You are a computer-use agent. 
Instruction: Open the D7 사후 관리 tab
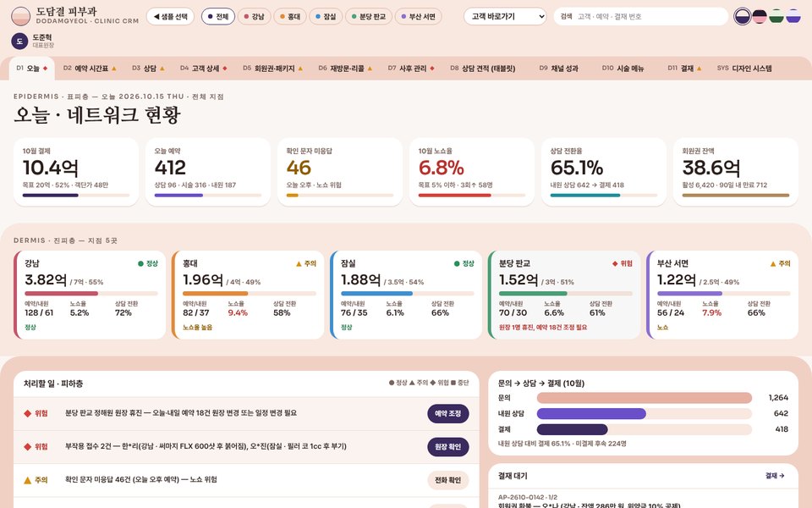(411, 69)
